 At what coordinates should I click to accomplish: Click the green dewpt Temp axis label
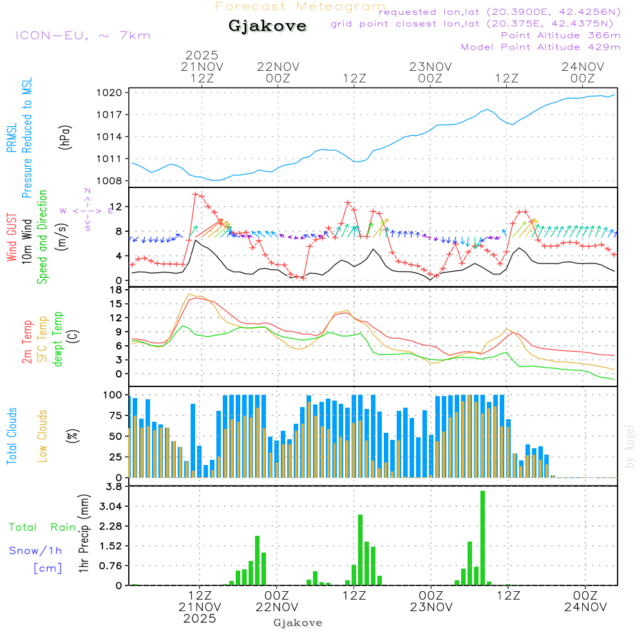pyautogui.click(x=58, y=339)
